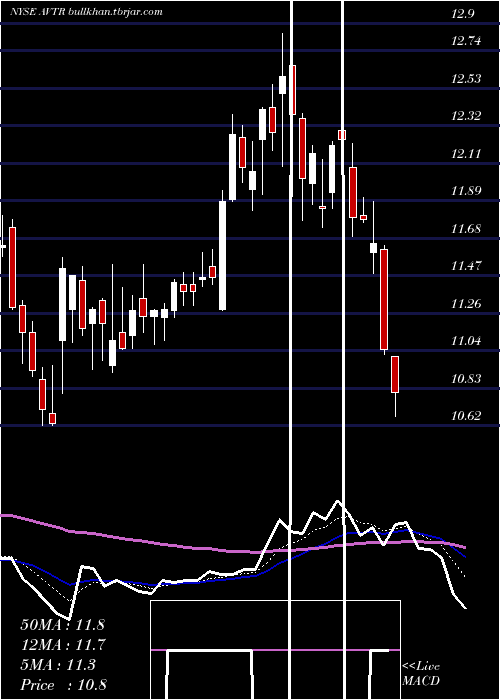Select the tall white candlestick rising to 11.89
Viewport: 500px width, 700px height.
pyautogui.click(x=222, y=255)
